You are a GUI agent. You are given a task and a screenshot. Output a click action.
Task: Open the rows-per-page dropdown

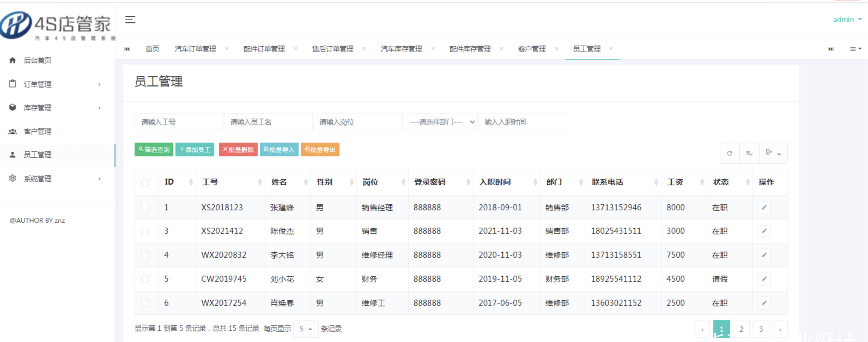click(306, 329)
